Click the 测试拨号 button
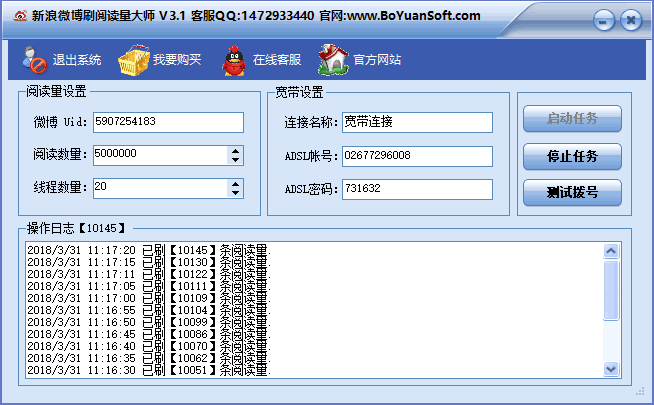 pos(572,192)
